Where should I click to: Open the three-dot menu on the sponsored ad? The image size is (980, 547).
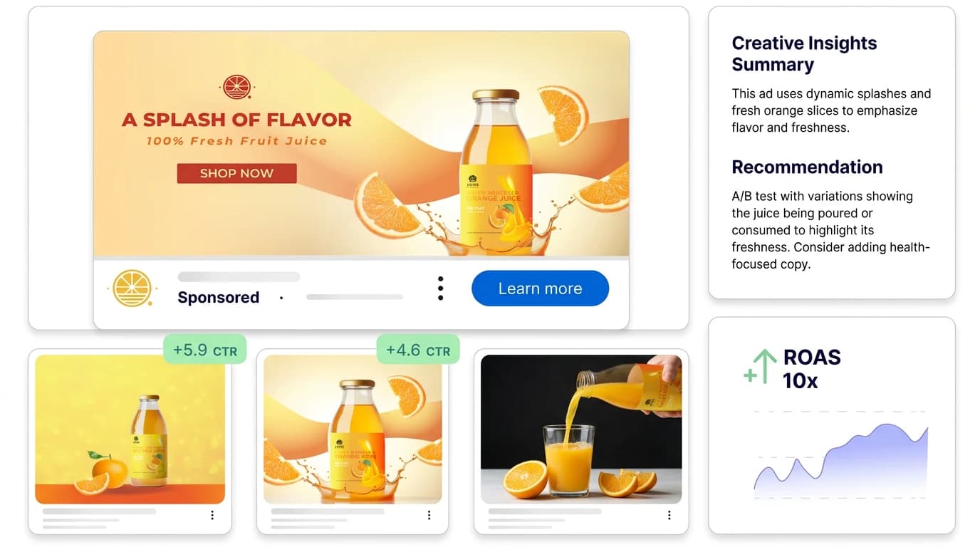coord(440,288)
